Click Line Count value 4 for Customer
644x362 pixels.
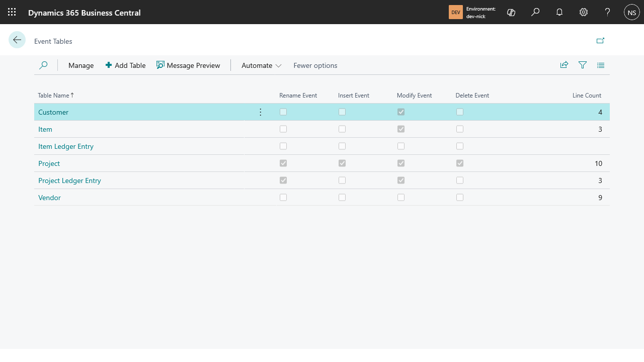tap(600, 112)
